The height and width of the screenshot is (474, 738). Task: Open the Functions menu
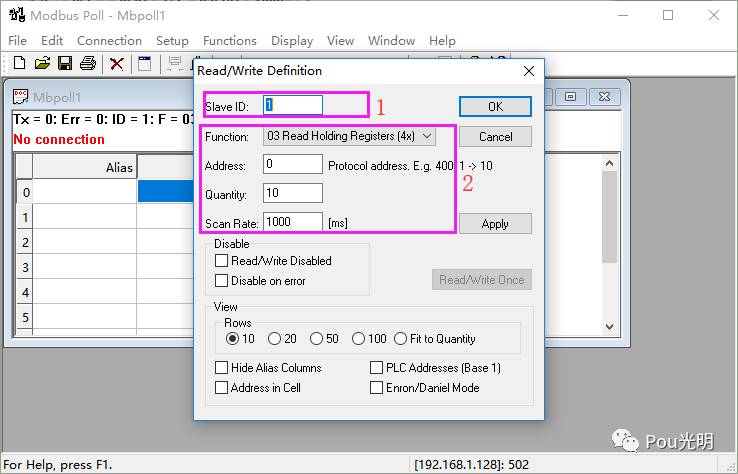(229, 41)
